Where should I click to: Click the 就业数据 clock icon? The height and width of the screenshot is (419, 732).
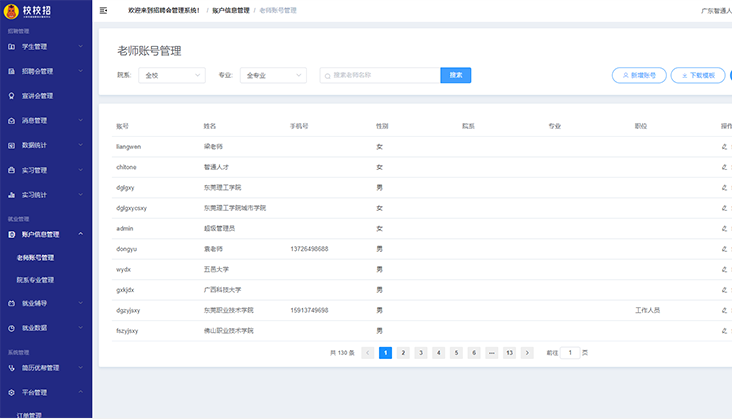[12, 328]
